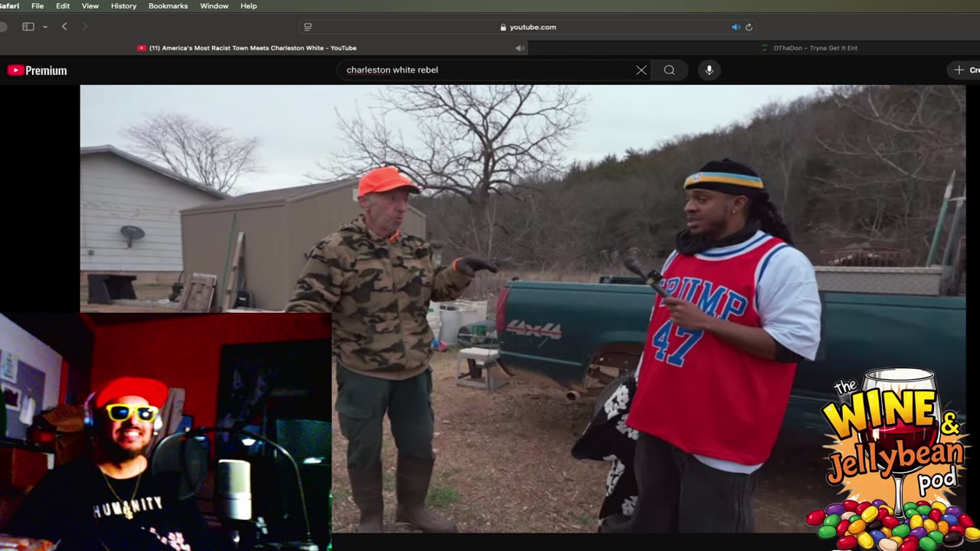Open the page reader menu icon

point(308,27)
